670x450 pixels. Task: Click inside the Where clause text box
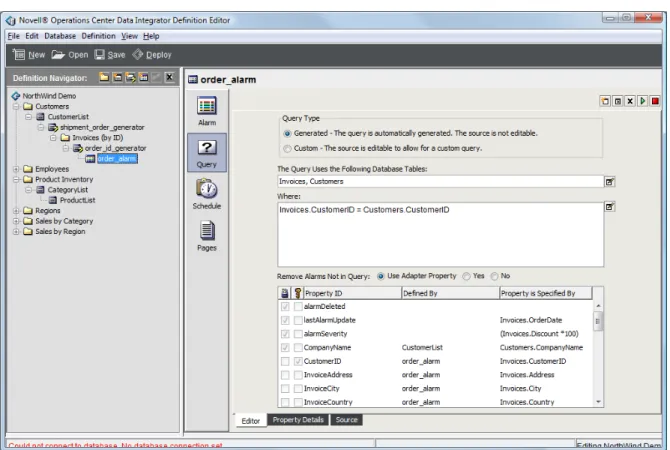tap(441, 235)
